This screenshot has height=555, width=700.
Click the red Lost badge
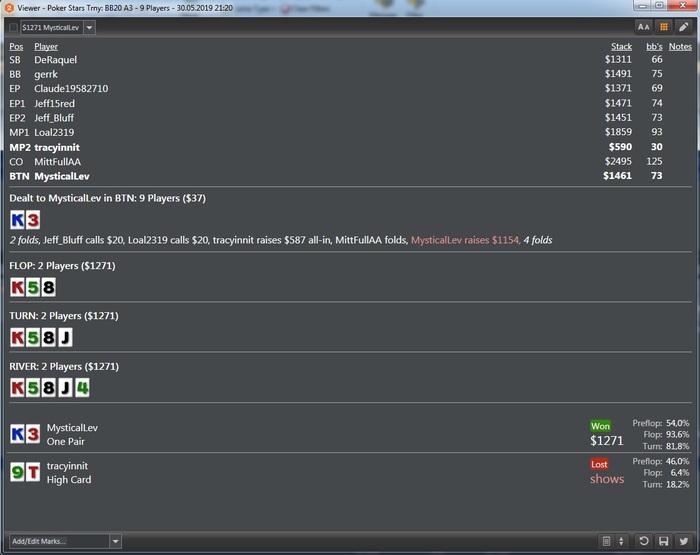click(x=599, y=464)
